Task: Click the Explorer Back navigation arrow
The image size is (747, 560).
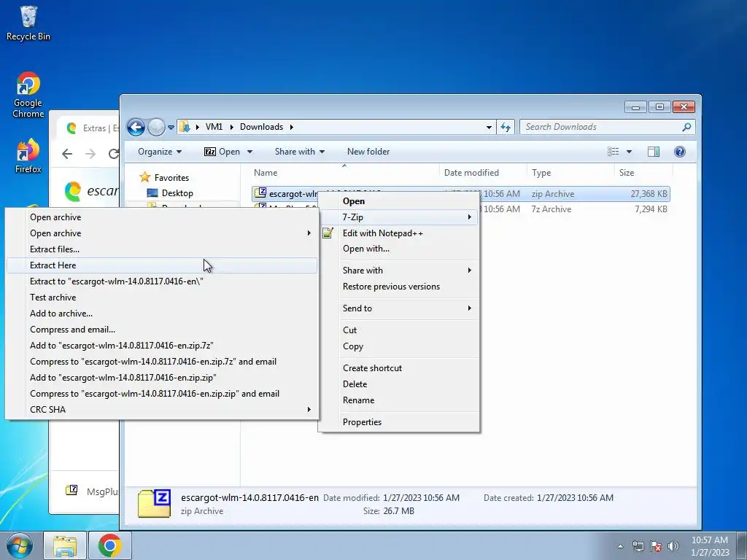Action: tap(136, 127)
